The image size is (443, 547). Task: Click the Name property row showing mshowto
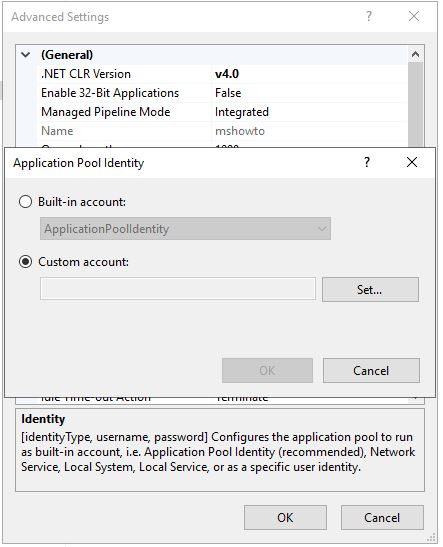tap(222, 131)
